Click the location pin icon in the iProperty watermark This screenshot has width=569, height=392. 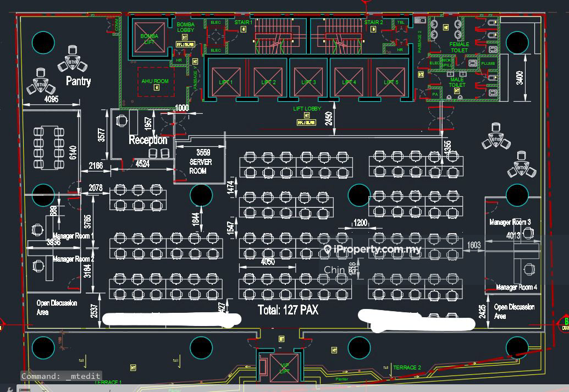[x=328, y=250]
